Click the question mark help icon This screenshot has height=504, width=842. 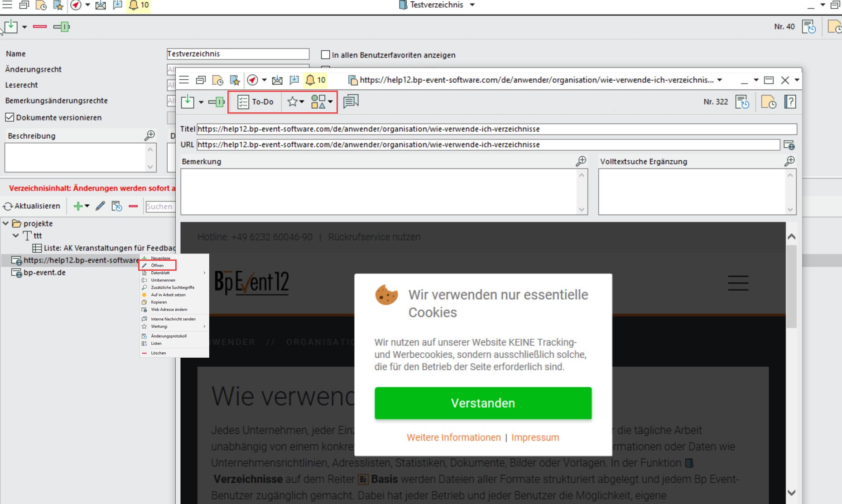pyautogui.click(x=790, y=102)
